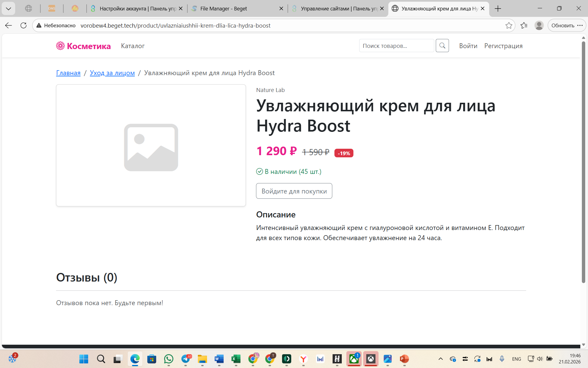Click into the Поиск товаров search field

tap(396, 46)
